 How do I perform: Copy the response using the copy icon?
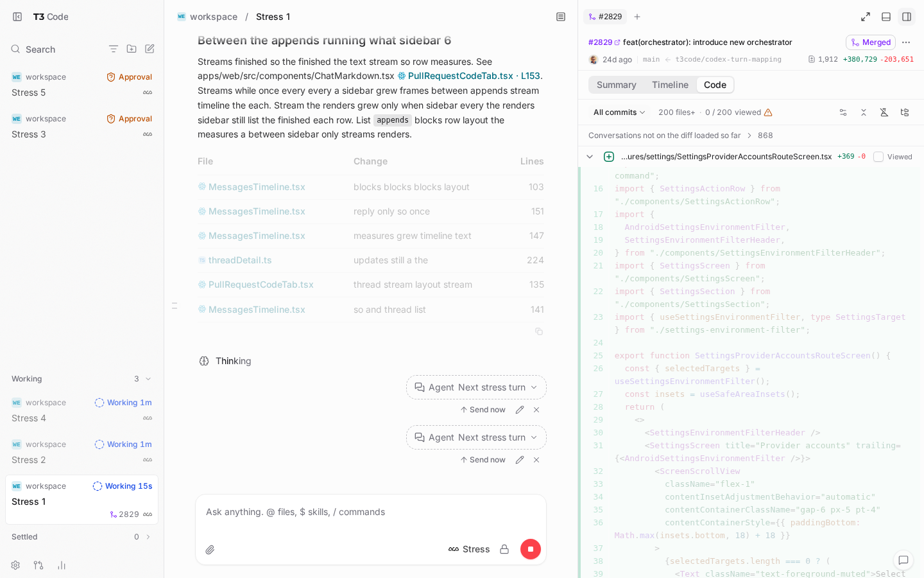539,331
